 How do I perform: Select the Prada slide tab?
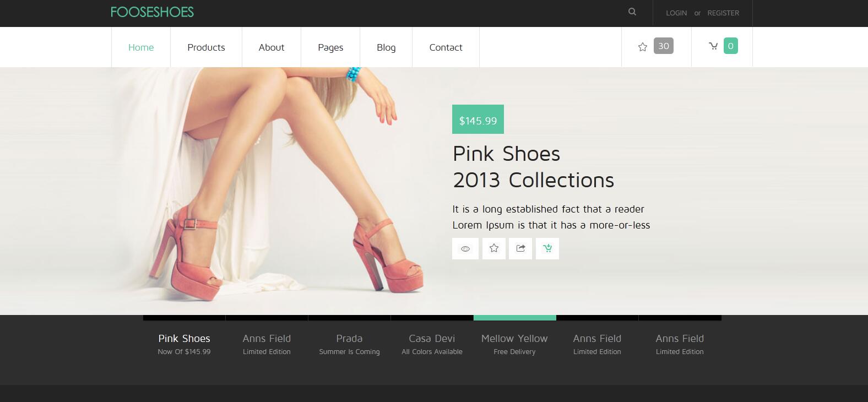[x=349, y=344]
